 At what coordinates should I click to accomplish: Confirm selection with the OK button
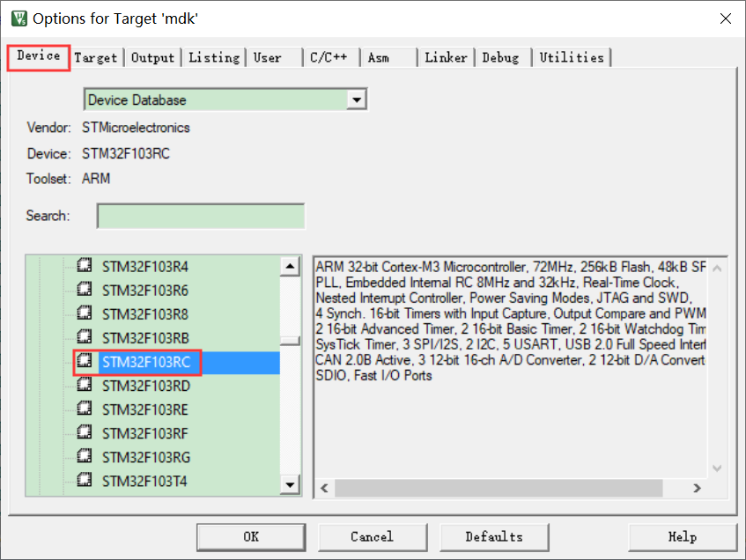250,536
